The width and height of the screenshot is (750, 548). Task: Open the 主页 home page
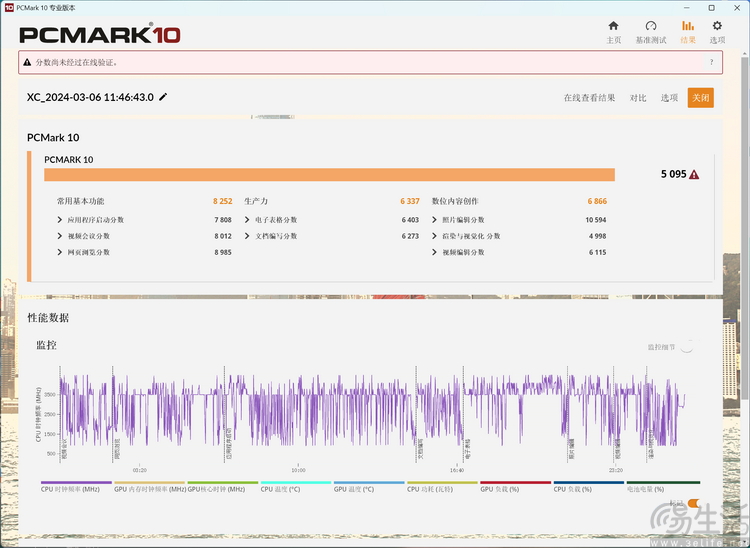pos(613,32)
